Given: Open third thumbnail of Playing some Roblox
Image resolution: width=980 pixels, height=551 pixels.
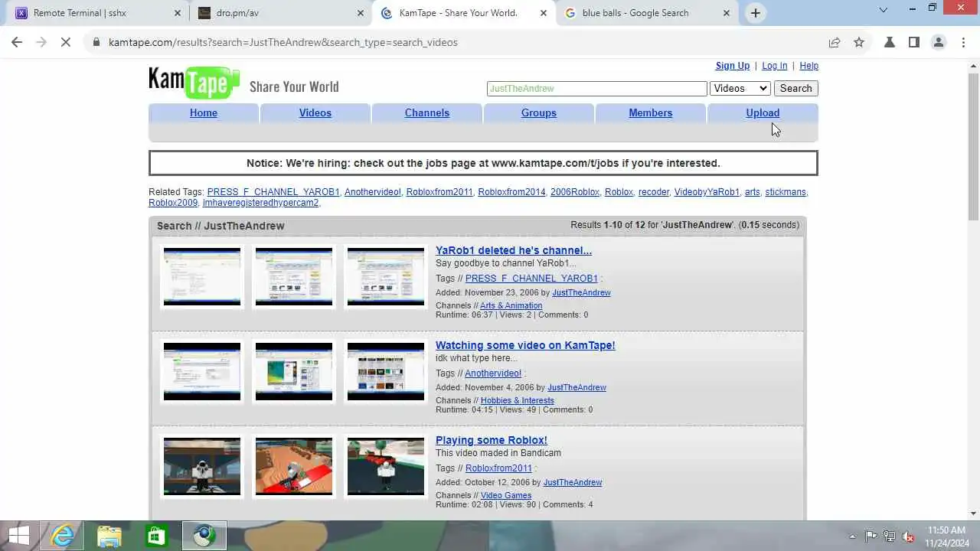Looking at the screenshot, I should pyautogui.click(x=386, y=466).
